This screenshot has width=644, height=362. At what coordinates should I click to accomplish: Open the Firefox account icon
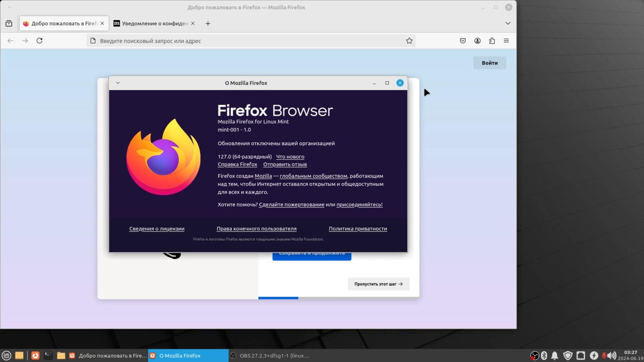(x=478, y=41)
